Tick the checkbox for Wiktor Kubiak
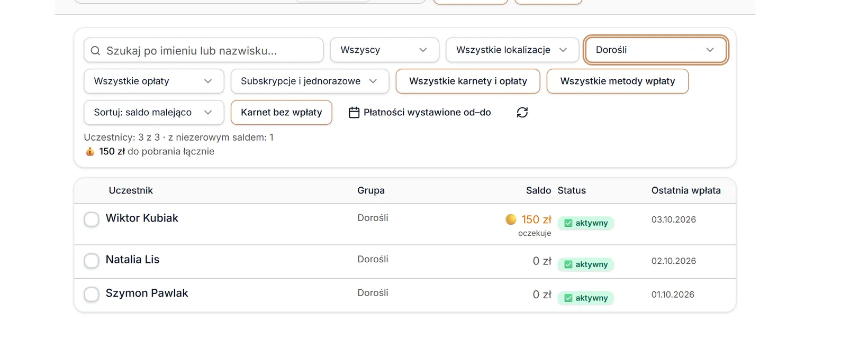The height and width of the screenshot is (349, 868). 92,219
